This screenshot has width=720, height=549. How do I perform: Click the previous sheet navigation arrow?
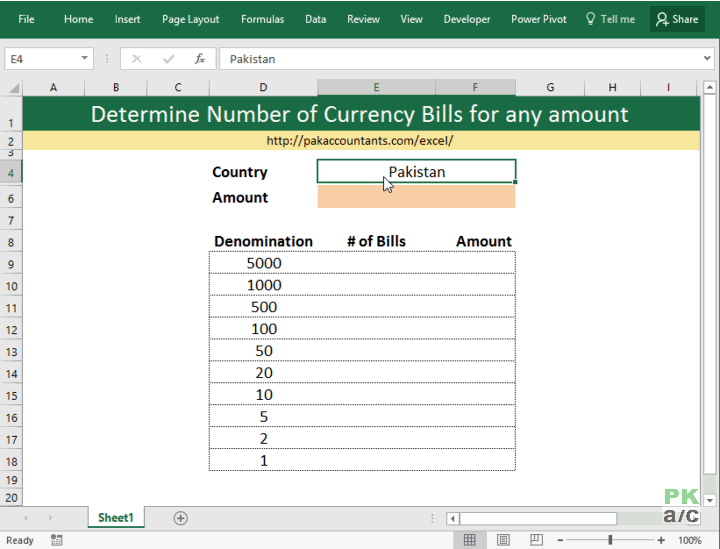coord(26,518)
